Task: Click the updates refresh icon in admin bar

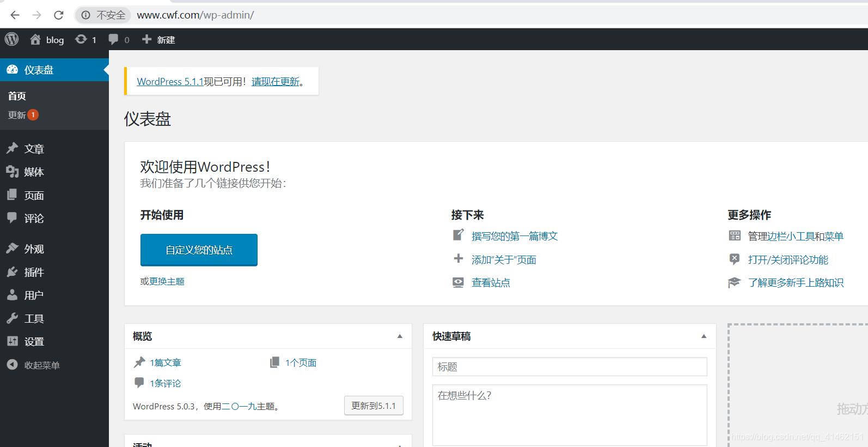Action: (81, 39)
